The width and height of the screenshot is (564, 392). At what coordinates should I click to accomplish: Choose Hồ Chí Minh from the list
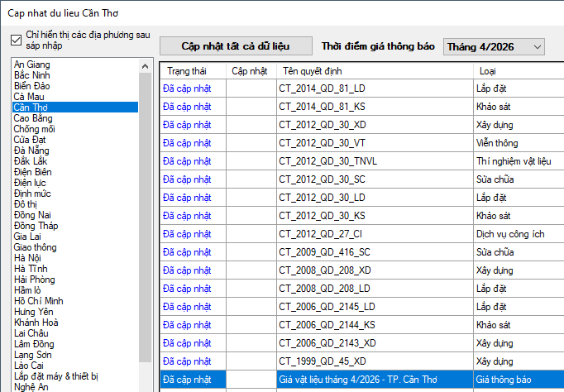pos(38,301)
